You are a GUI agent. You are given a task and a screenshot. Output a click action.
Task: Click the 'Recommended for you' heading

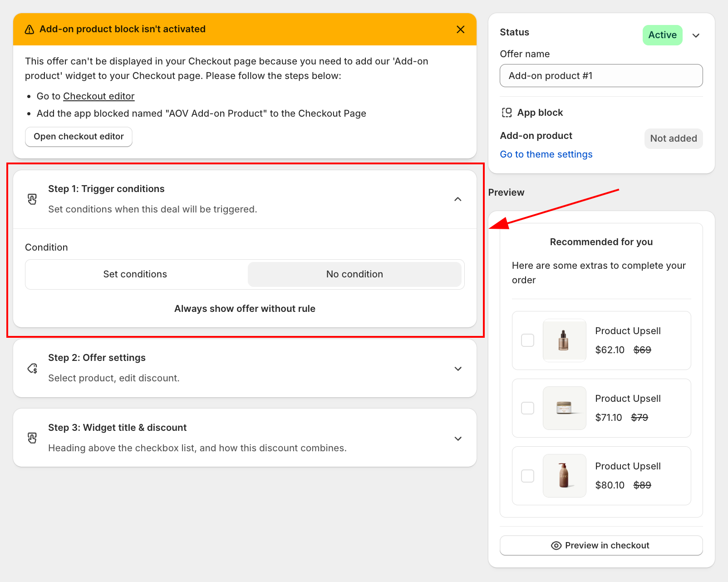coord(601,242)
